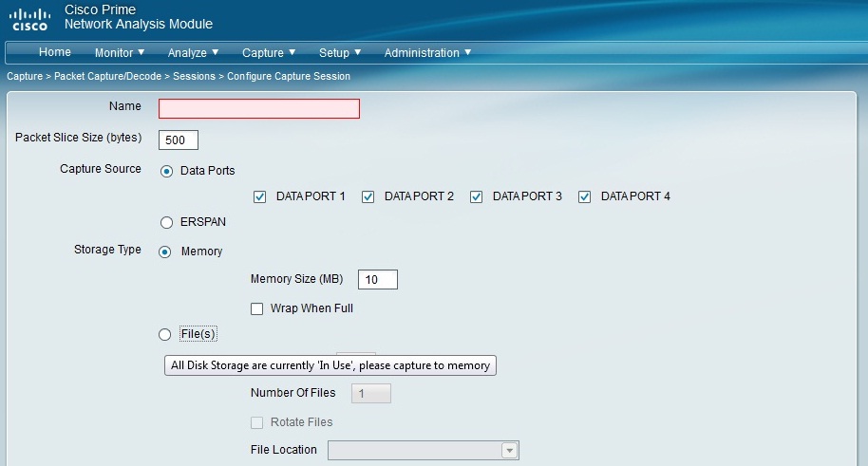Open the Administration menu
Screen dimensions: 868x466
click(x=427, y=52)
